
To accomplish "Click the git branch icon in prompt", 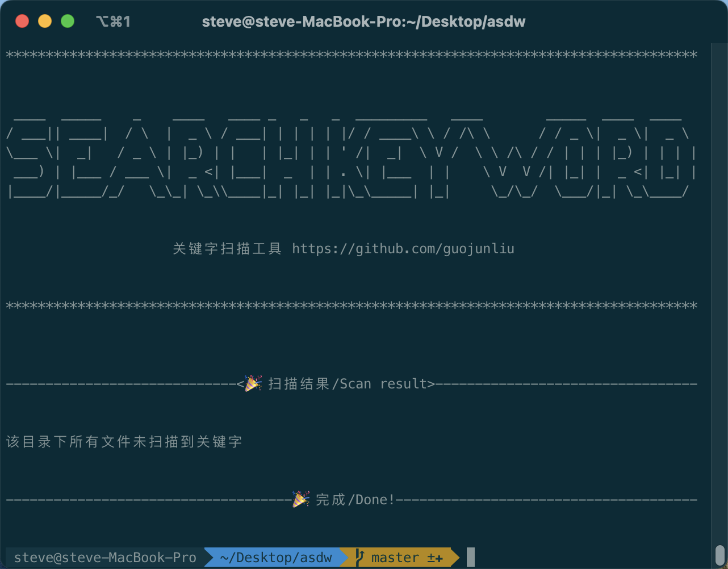I will pyautogui.click(x=359, y=558).
